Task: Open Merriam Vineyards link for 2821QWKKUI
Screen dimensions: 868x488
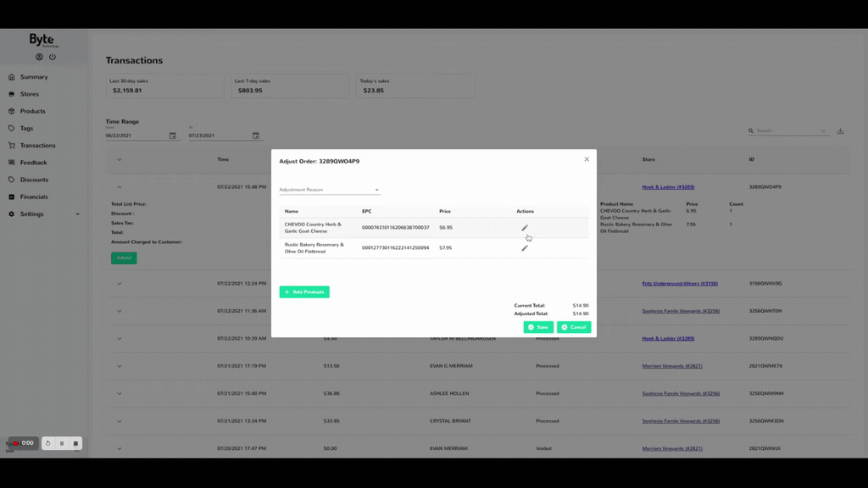Action: (672, 448)
